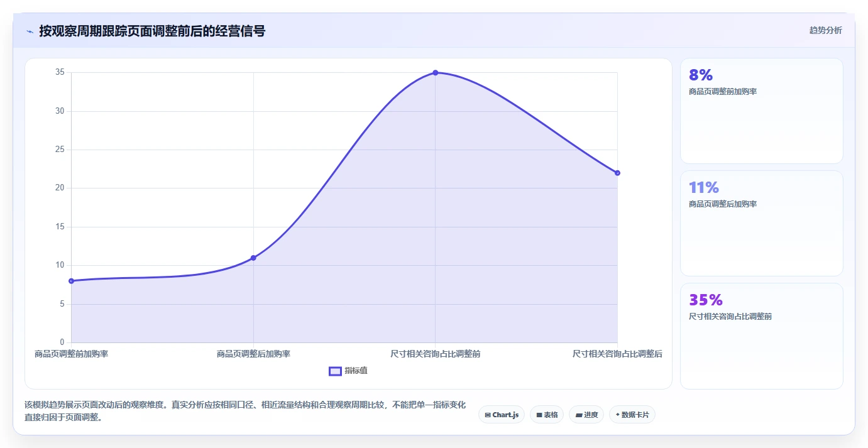Click the 进度 tag pill
The image size is (868, 448).
pos(586,415)
